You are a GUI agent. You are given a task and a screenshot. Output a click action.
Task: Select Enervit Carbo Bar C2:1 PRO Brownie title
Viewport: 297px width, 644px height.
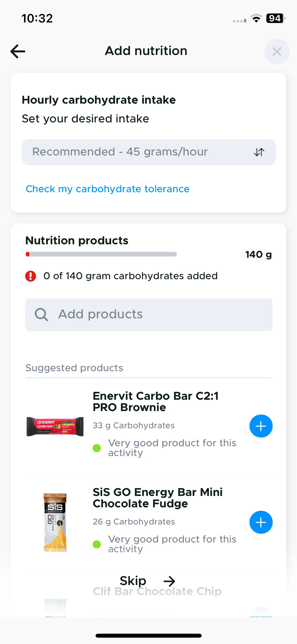coord(155,402)
